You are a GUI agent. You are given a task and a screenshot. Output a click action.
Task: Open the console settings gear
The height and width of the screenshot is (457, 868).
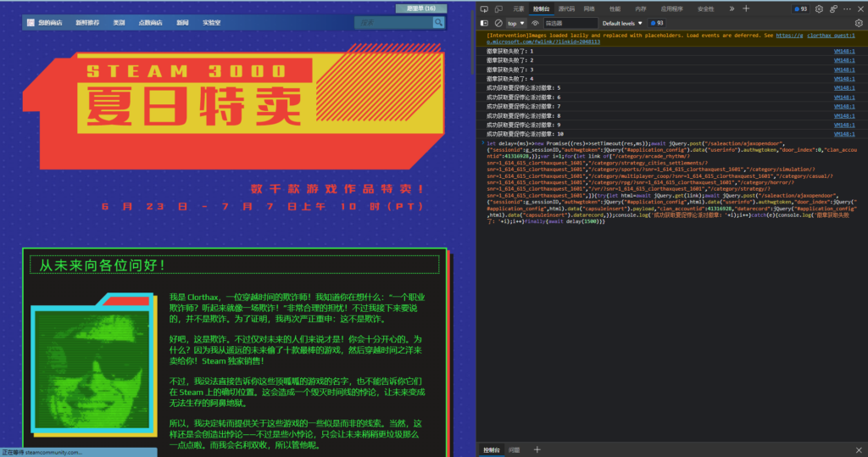click(x=859, y=23)
